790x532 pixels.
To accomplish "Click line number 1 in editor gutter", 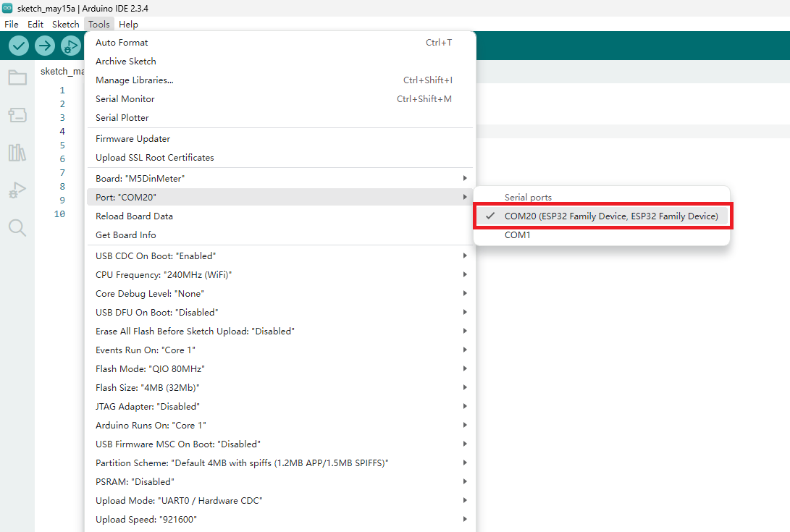I will [x=62, y=90].
